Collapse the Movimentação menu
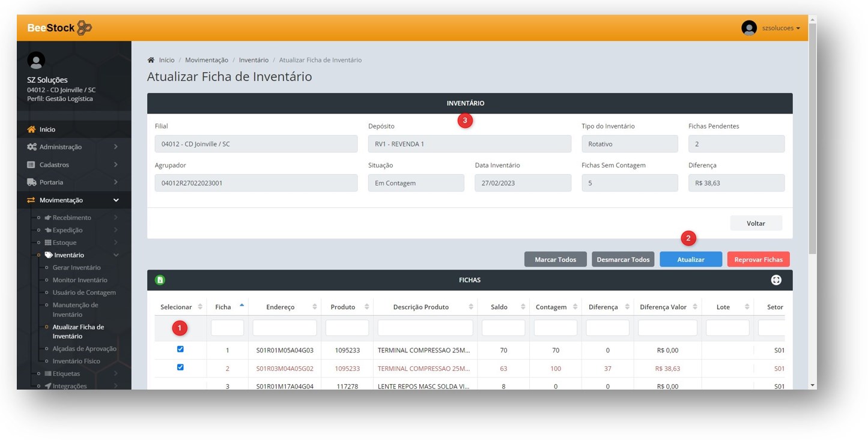The image size is (868, 440). coord(115,200)
